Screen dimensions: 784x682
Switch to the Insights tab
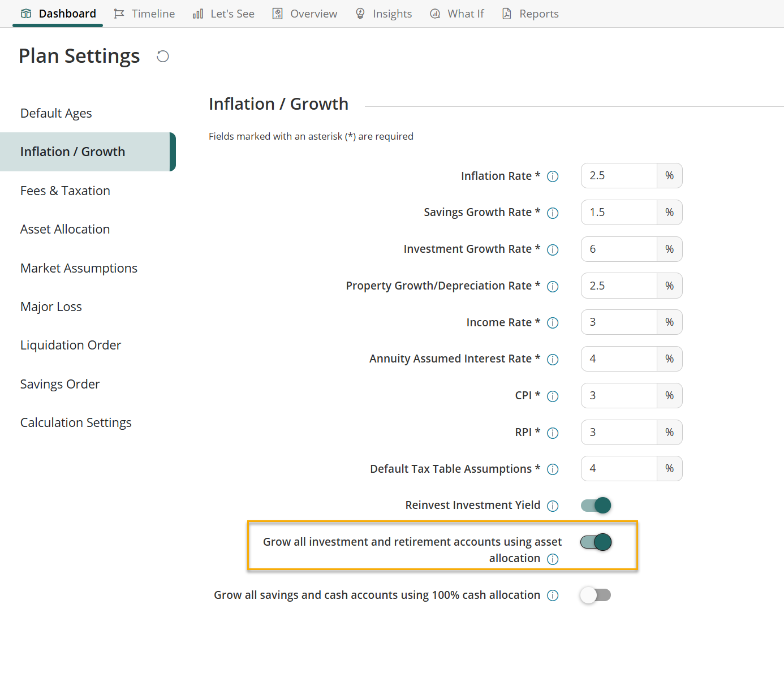click(x=383, y=14)
